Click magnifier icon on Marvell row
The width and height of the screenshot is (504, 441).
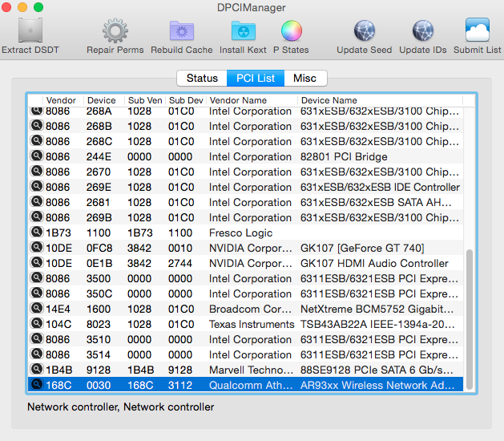pos(37,369)
